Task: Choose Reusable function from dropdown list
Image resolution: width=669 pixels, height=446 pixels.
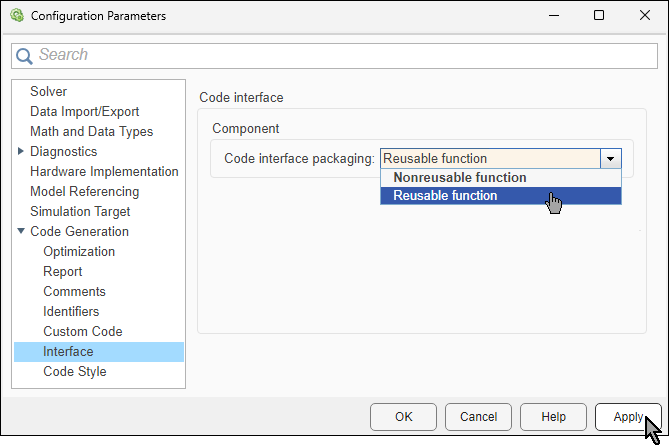Action: [501, 196]
